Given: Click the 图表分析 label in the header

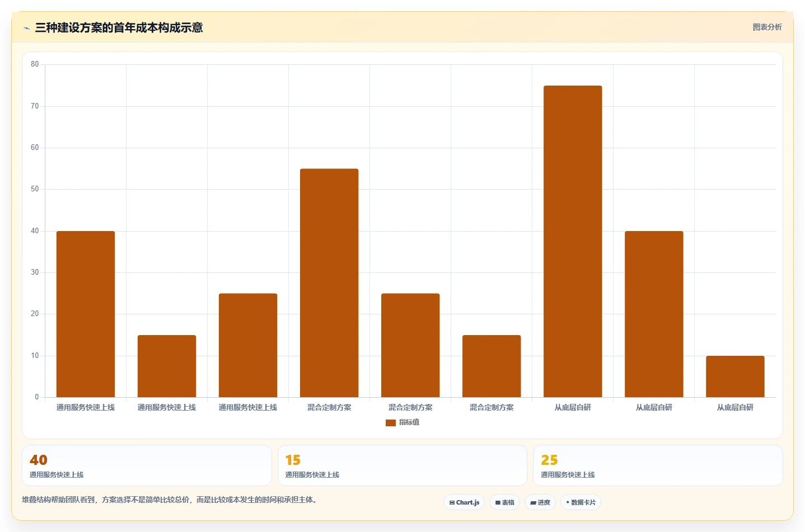Looking at the screenshot, I should point(767,27).
